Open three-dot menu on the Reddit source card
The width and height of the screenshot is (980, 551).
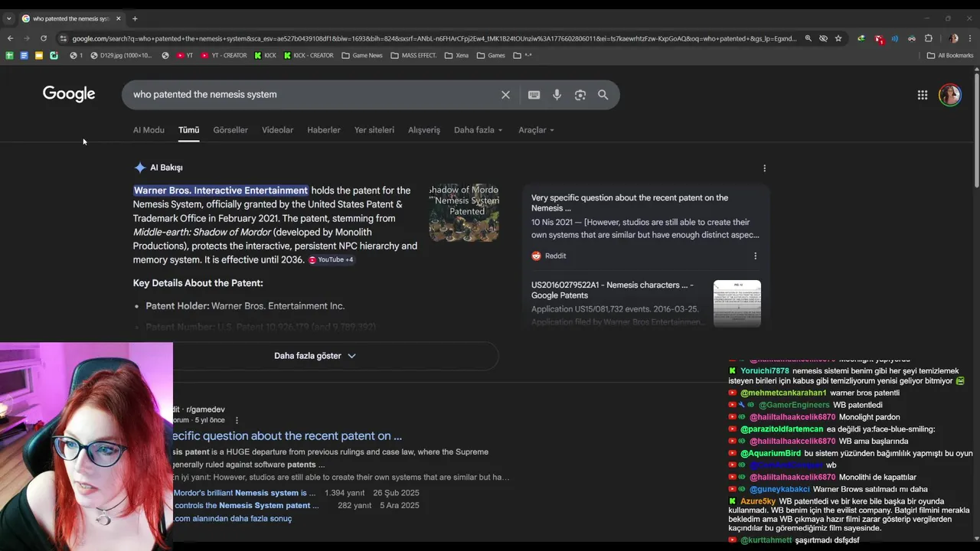755,256
